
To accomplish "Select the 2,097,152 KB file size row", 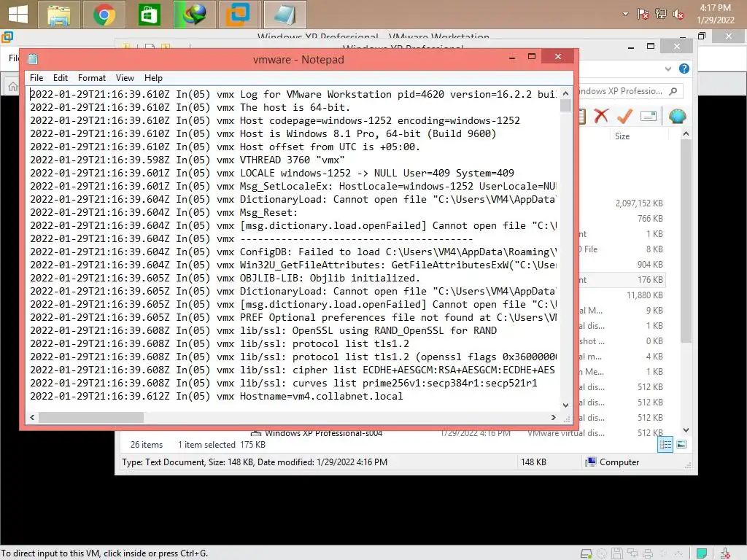I will [639, 203].
